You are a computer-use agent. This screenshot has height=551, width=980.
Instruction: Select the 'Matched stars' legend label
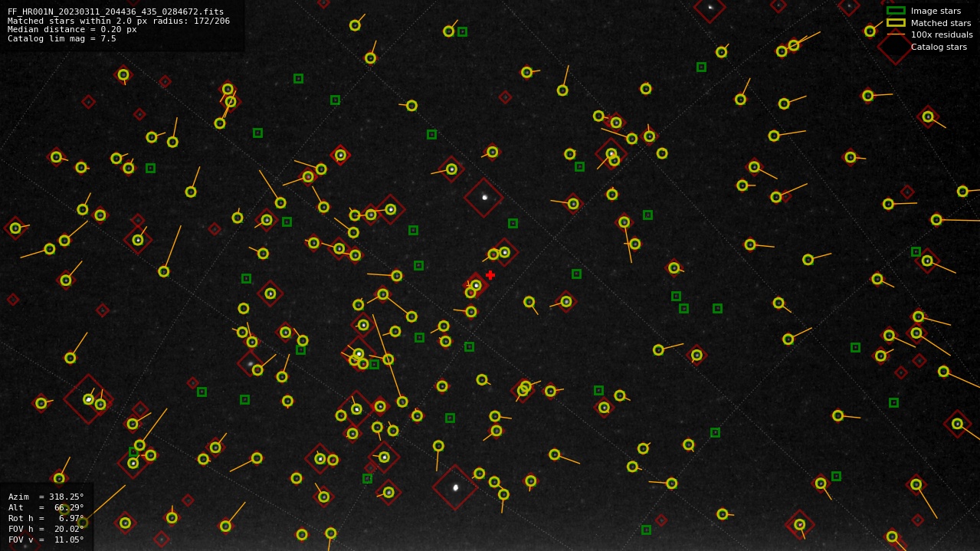941,23
